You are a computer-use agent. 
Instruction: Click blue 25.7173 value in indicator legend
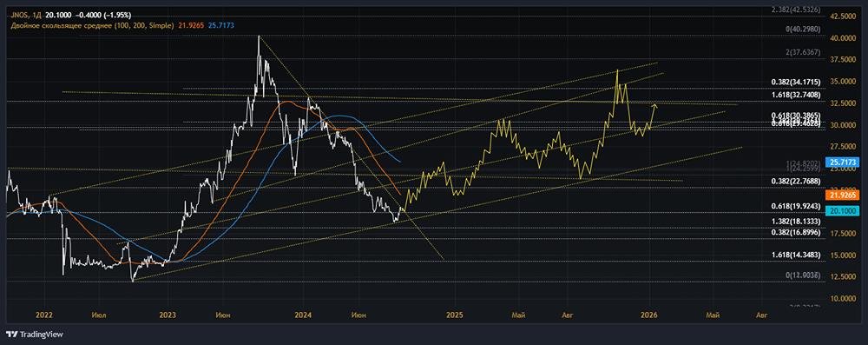(220, 25)
